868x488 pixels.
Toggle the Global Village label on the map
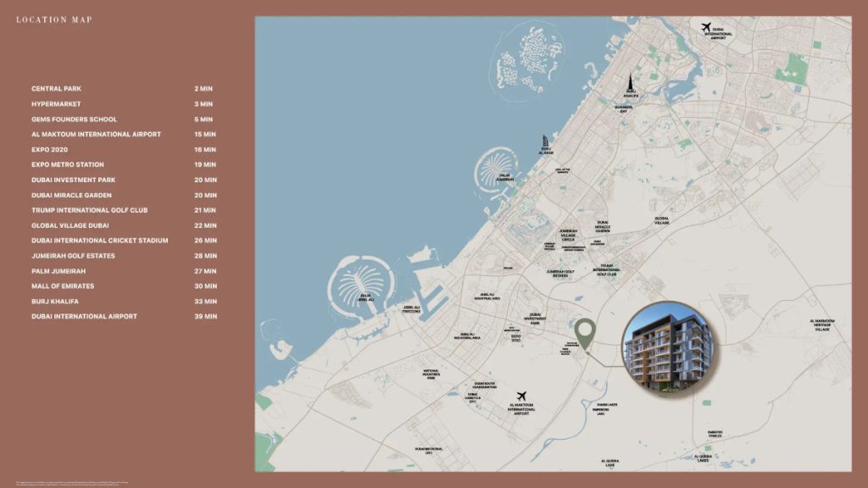pyautogui.click(x=664, y=219)
